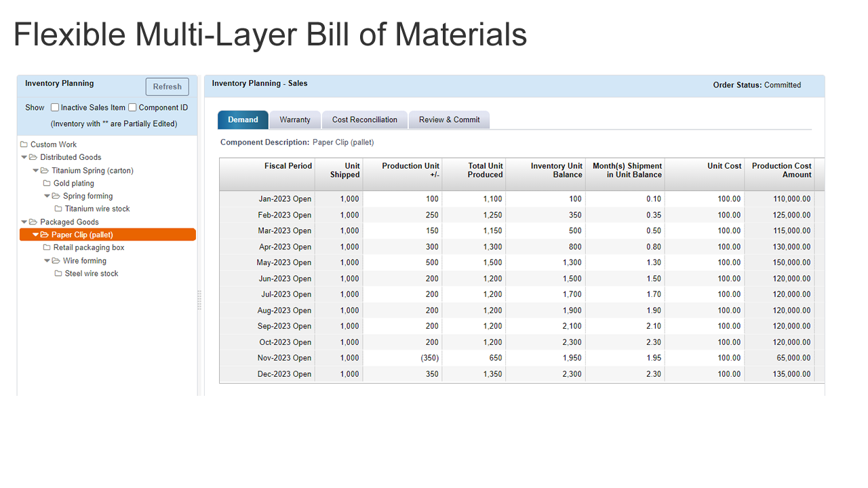Click the 0.10 months shipment value
Viewport: 868px width, 488px height.
tap(654, 199)
